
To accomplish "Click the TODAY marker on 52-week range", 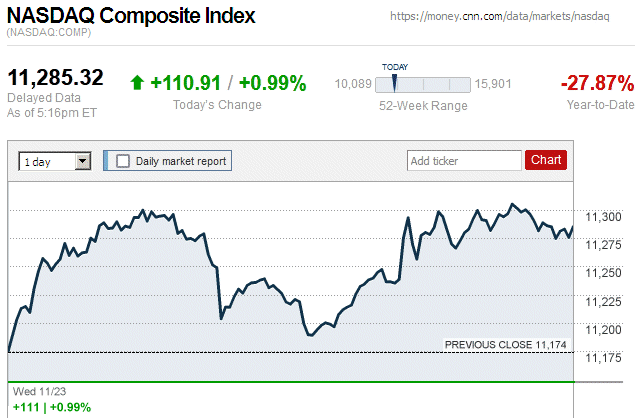I will 394,80.
